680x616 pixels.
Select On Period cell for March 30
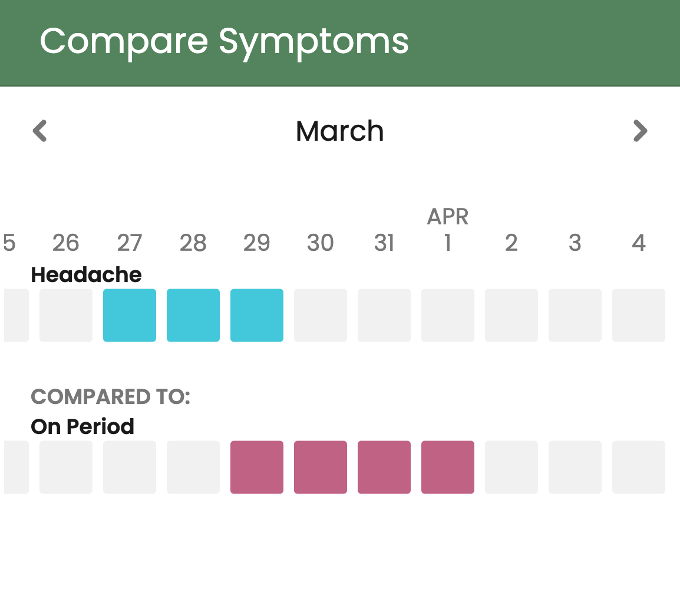click(x=321, y=467)
